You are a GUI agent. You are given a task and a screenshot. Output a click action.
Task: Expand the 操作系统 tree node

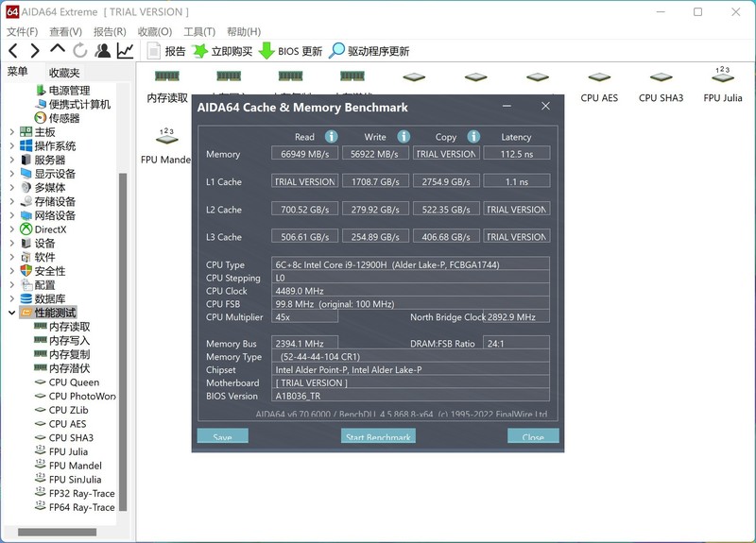point(11,146)
